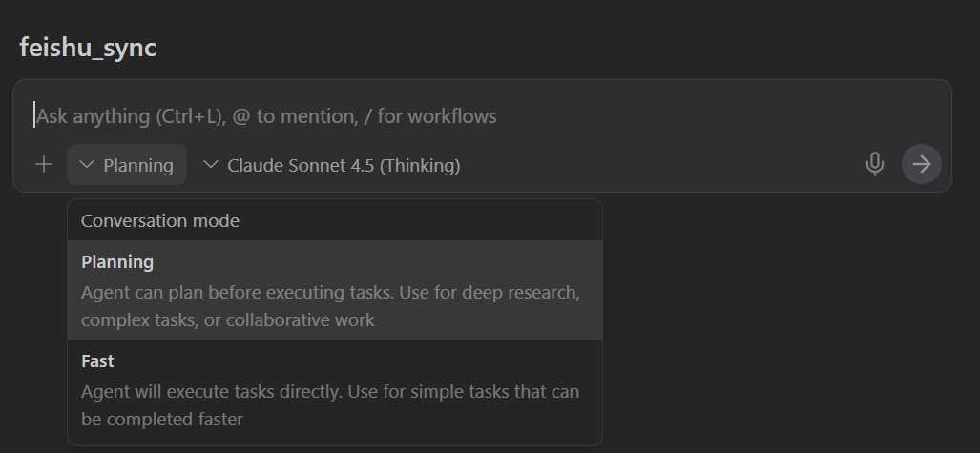Click the bold Planning title in the menu

(x=117, y=262)
